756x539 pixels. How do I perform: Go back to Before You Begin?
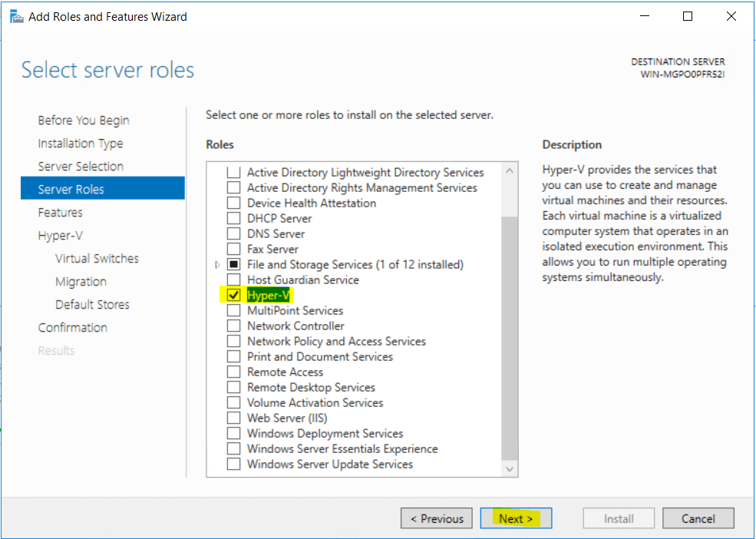[83, 120]
